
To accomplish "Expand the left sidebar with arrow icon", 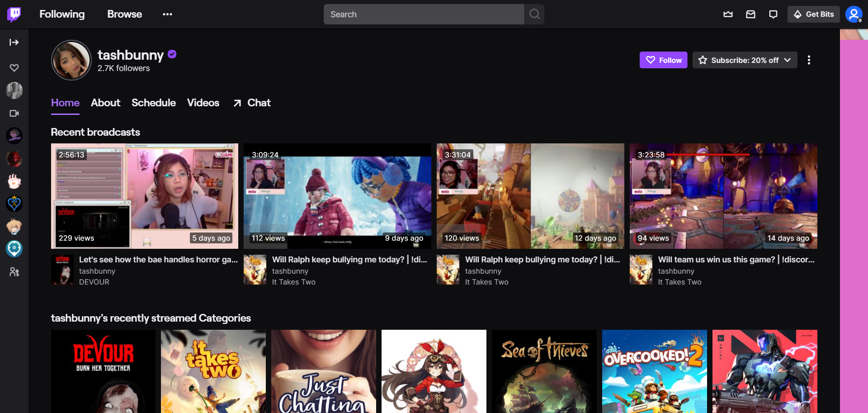I will [x=14, y=42].
